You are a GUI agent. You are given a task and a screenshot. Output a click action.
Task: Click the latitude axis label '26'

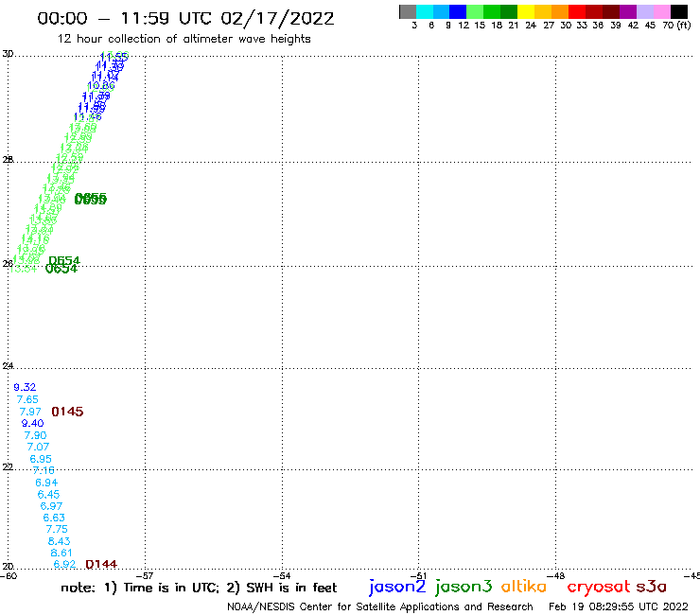click(8, 264)
